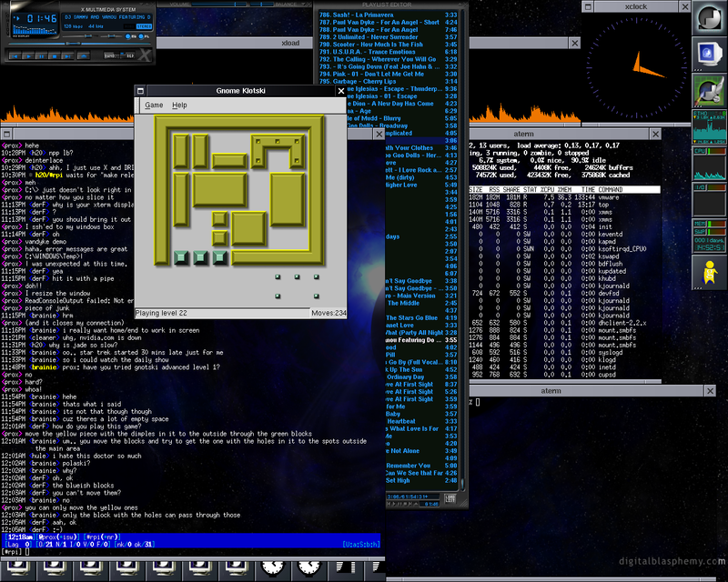Open file with XMMS eject button

84,55
